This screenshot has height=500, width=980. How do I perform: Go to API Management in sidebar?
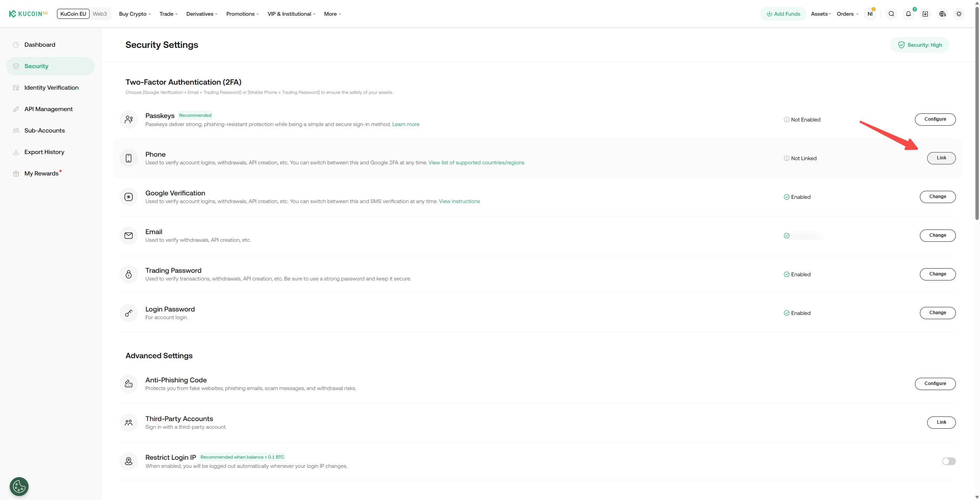48,109
